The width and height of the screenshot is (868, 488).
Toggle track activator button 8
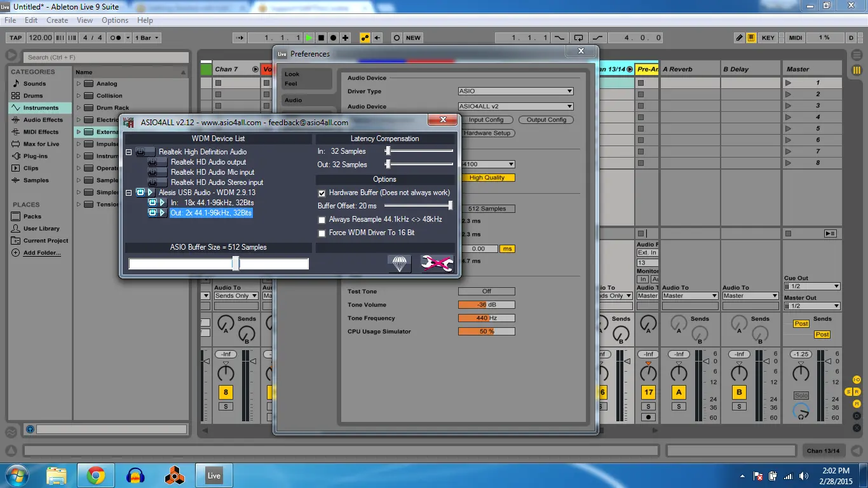pyautogui.click(x=226, y=392)
